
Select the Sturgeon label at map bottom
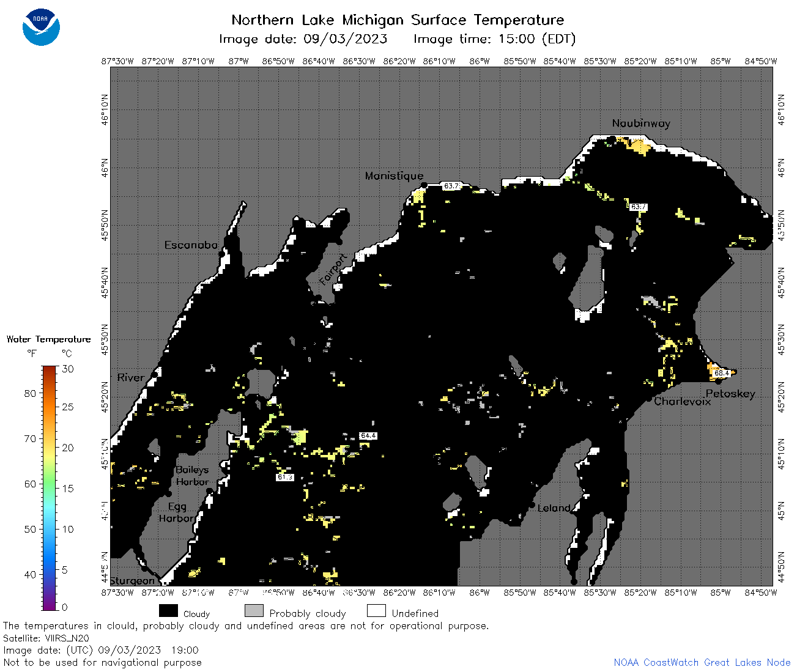[x=132, y=581]
